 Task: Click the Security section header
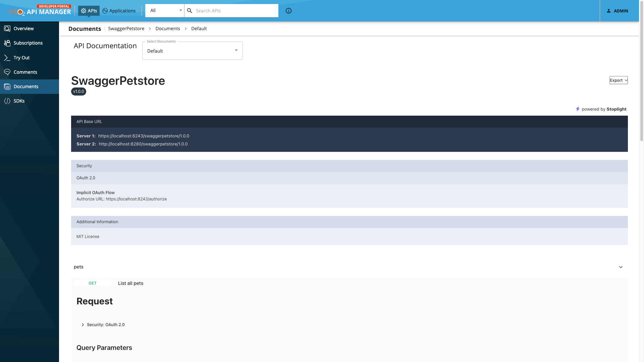tap(350, 166)
